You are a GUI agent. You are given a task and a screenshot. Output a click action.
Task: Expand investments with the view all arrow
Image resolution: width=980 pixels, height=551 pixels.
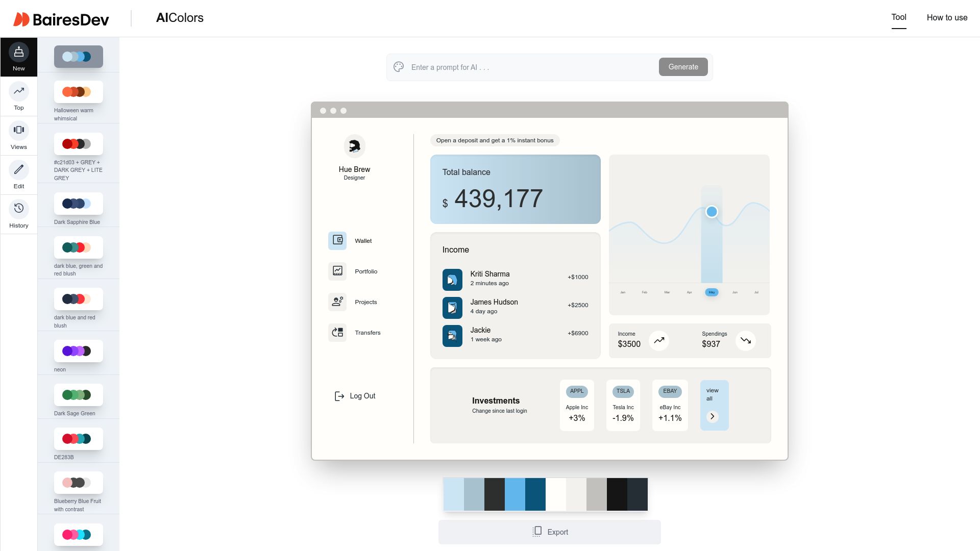click(713, 416)
